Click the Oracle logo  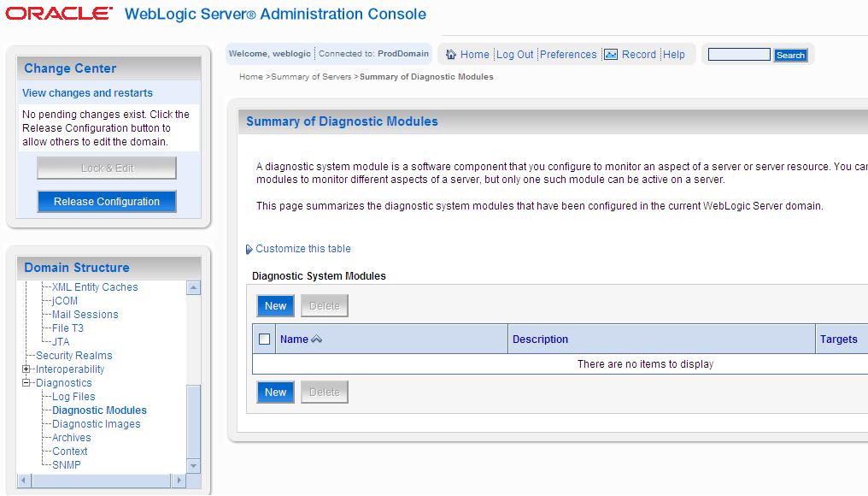tap(59, 14)
